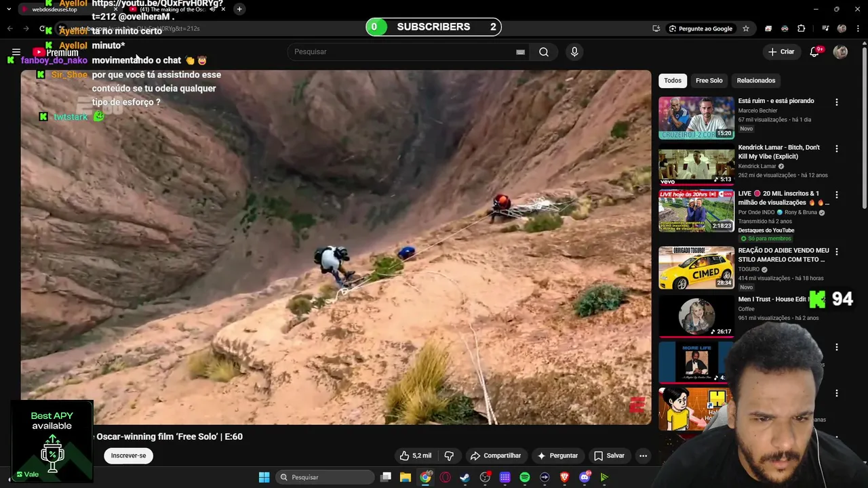This screenshot has width=868, height=488.
Task: Close the webdosdeuses.top tab
Action: point(115,9)
